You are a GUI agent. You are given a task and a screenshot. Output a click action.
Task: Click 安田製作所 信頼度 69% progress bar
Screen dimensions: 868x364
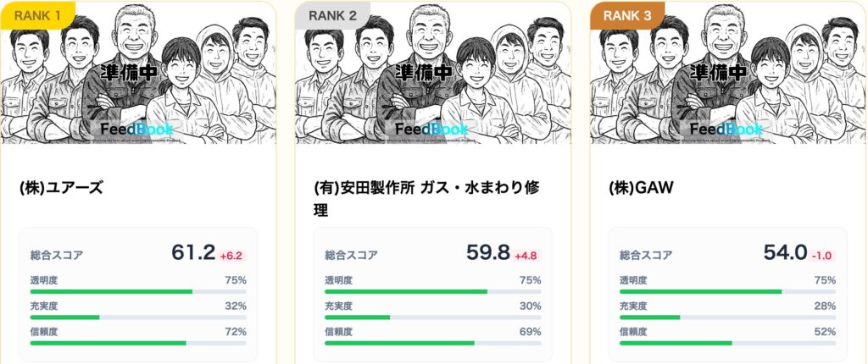(x=433, y=343)
